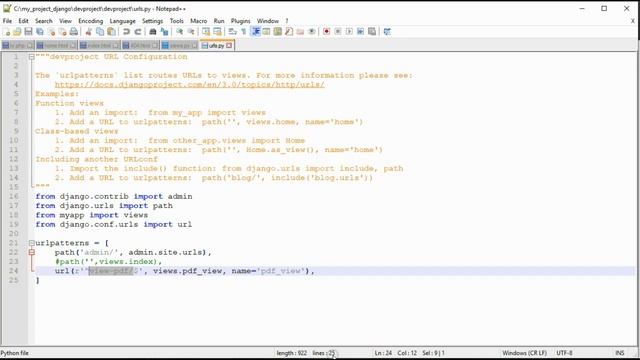Viewport: 640px width, 360px height.
Task: Click Run a Macro Multiple Times icon
Action: pyautogui.click(x=361, y=32)
